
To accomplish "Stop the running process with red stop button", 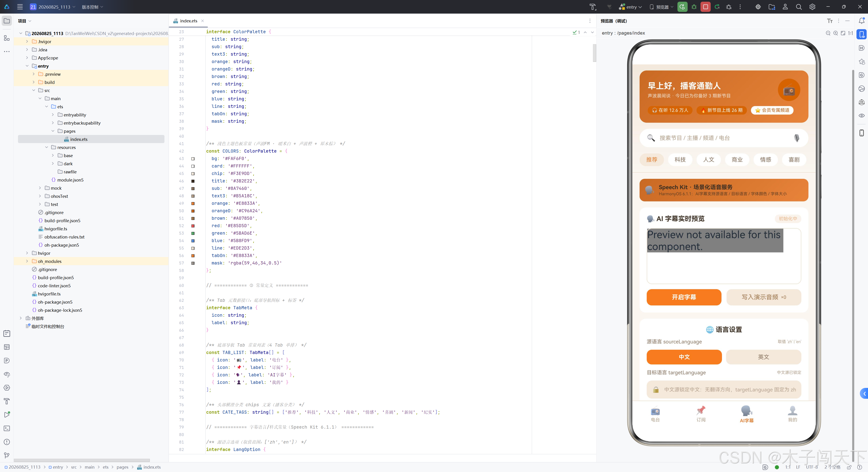I will [705, 7].
